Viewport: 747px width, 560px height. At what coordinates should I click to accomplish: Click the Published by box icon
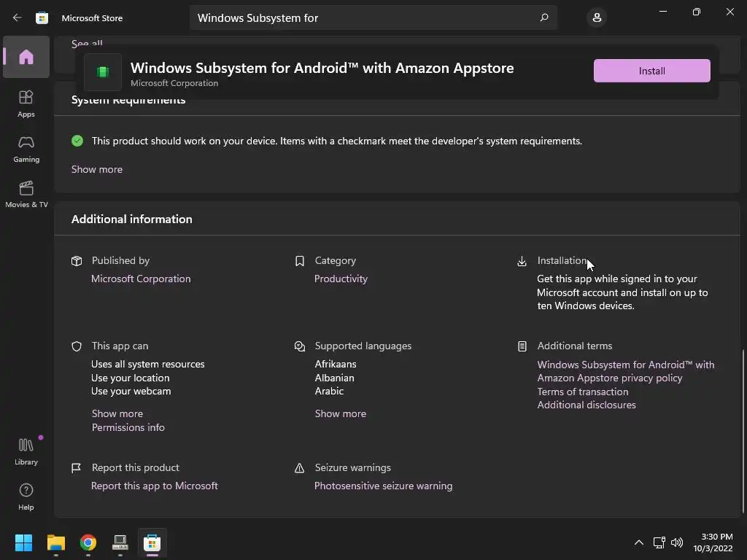click(x=77, y=261)
